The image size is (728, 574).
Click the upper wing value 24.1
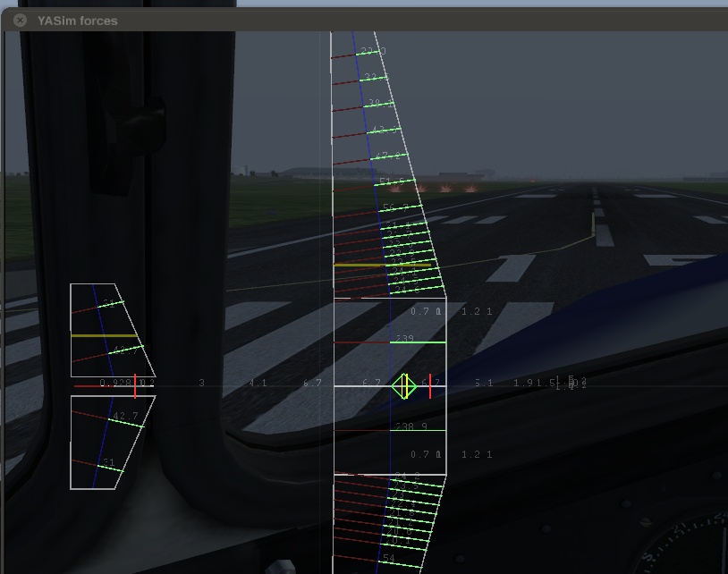[404, 271]
